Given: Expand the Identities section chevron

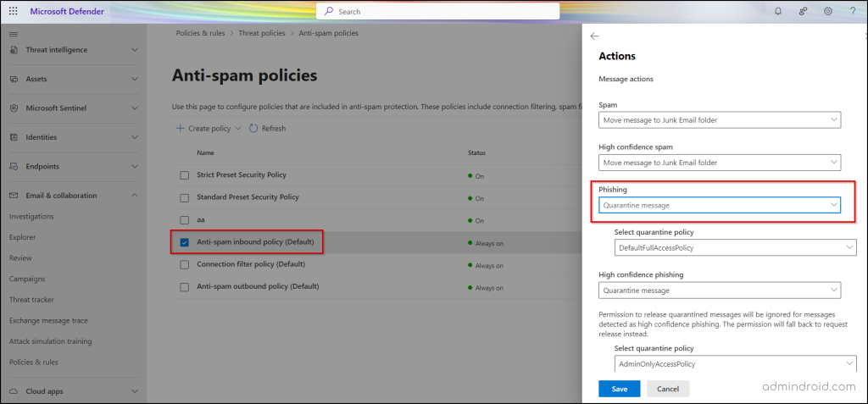Looking at the screenshot, I should (135, 137).
